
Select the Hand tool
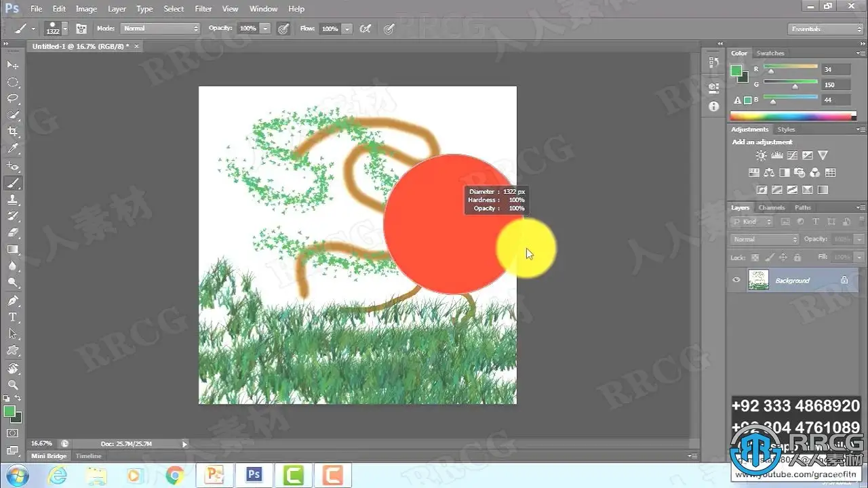12,369
